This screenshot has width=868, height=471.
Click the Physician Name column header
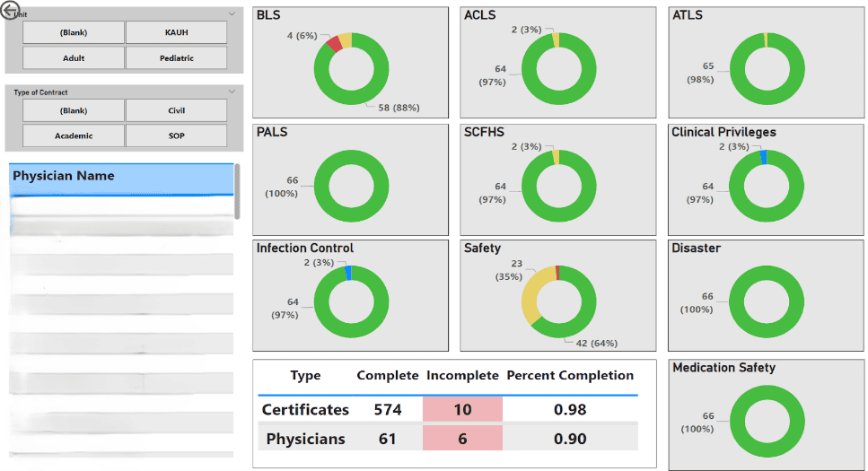pos(121,179)
